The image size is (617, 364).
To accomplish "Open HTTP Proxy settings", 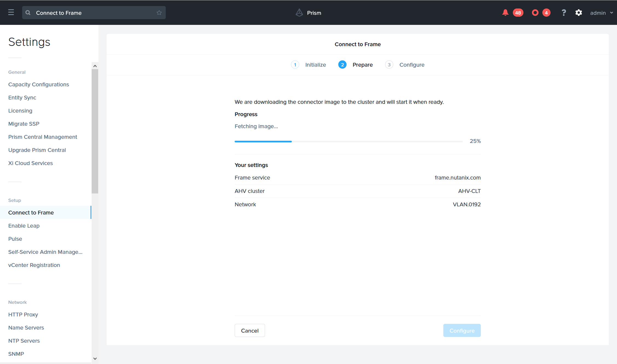I will 23,315.
